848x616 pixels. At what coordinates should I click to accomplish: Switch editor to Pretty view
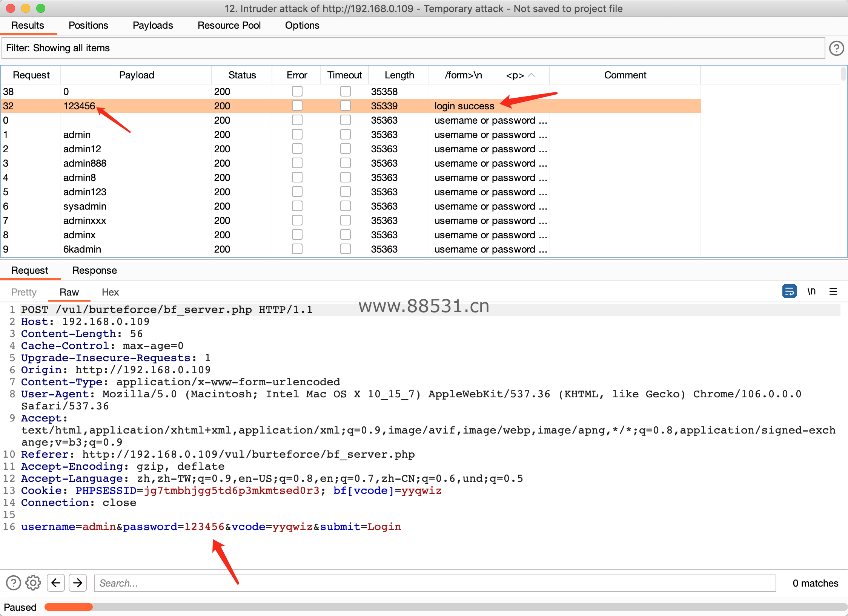(x=24, y=292)
